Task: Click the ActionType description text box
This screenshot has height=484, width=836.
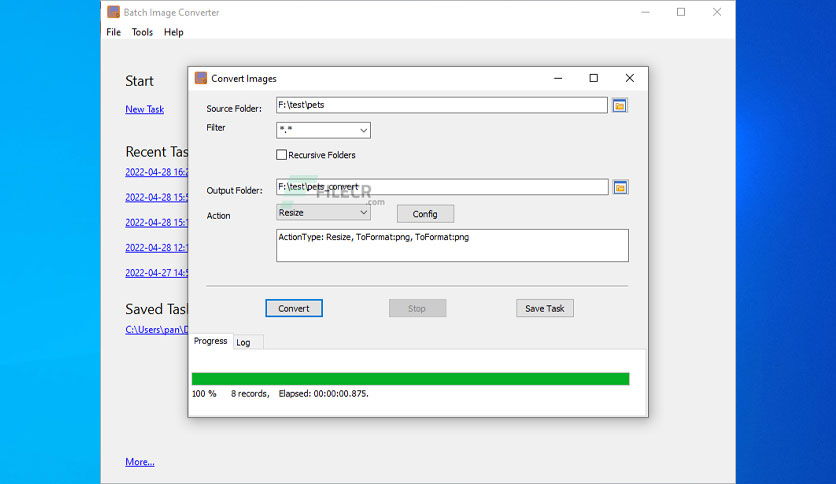Action: tap(452, 246)
